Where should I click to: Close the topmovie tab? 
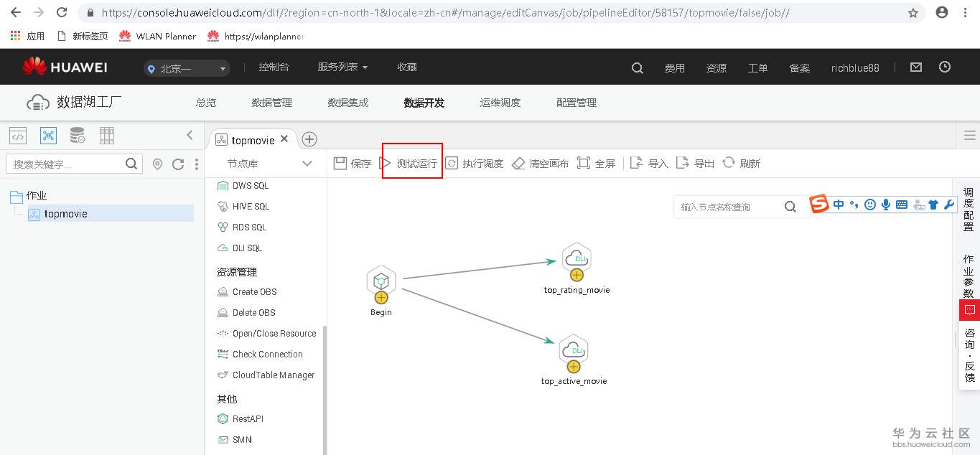click(x=284, y=139)
